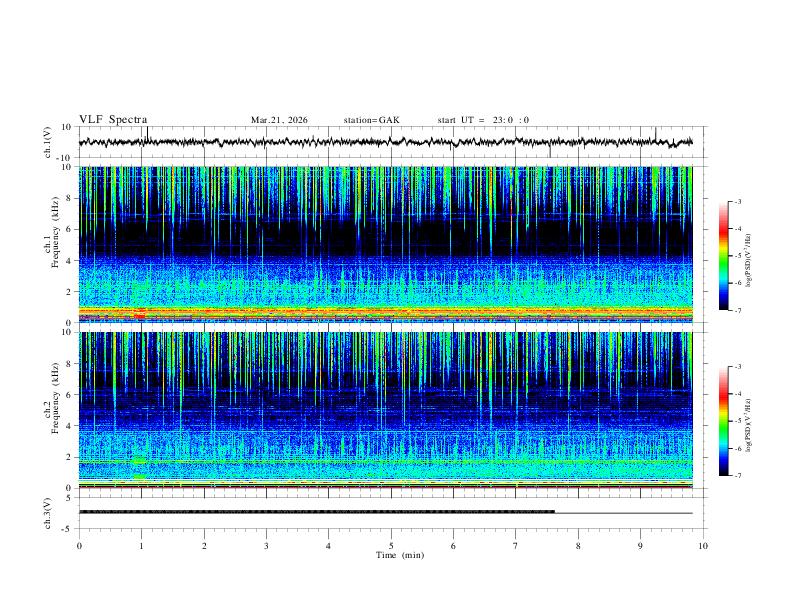
Task: Click the thick black ch.3 signal bar
Action: 317,512
